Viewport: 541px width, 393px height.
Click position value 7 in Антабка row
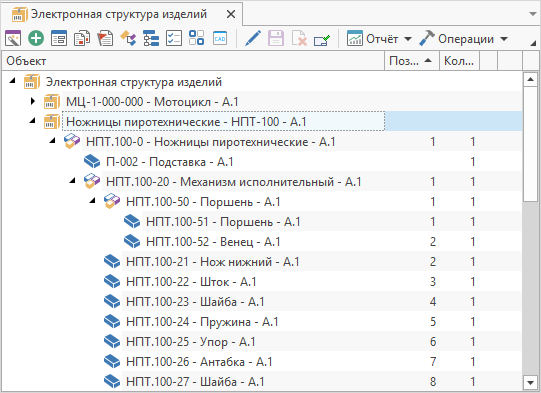pyautogui.click(x=433, y=362)
